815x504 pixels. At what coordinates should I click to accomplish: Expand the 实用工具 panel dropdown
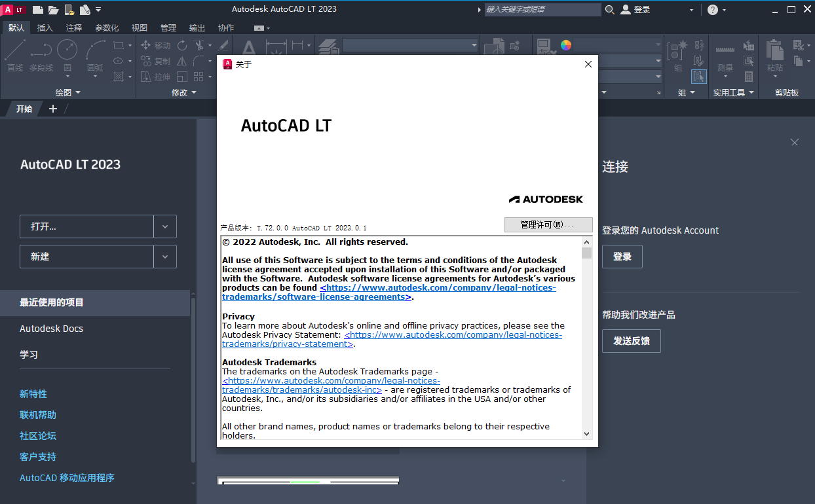pos(751,92)
